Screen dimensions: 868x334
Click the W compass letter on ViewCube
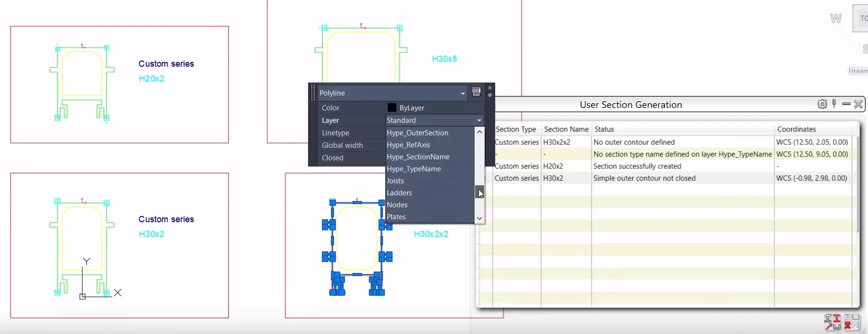tap(836, 19)
